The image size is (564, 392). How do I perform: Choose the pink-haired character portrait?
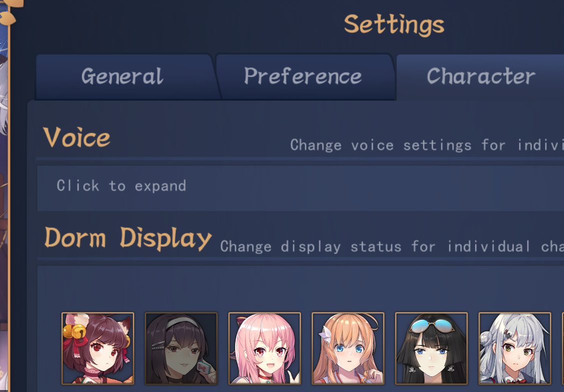tap(265, 348)
